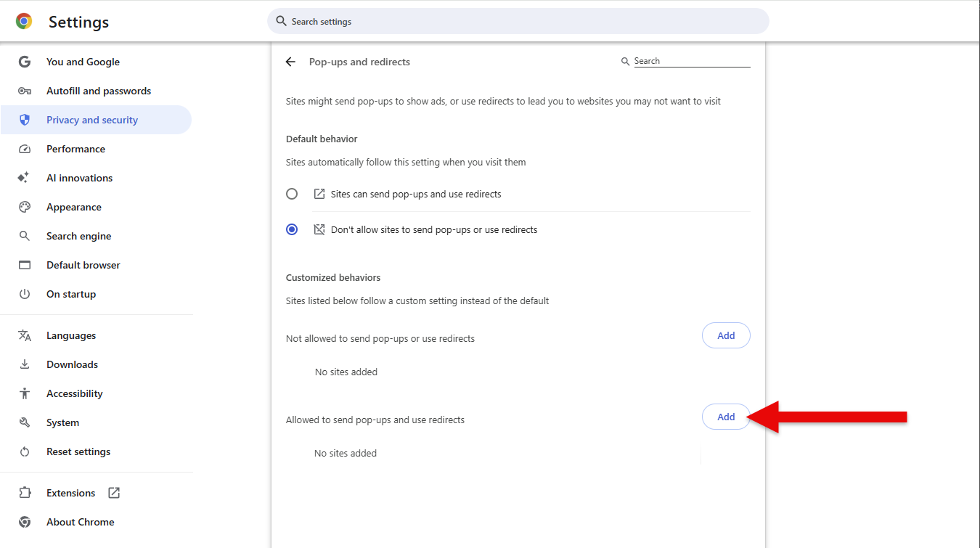Click the pop-up allowed icon
This screenshot has width=980, height=548.
319,194
